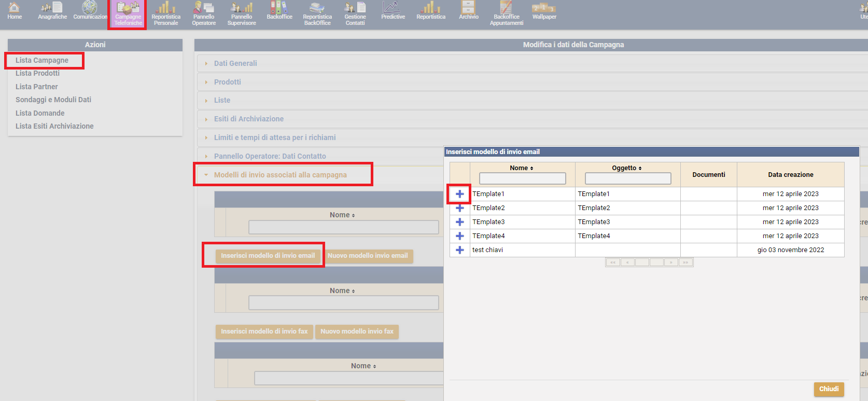Add TEmplate3 using the plus icon

(460, 222)
